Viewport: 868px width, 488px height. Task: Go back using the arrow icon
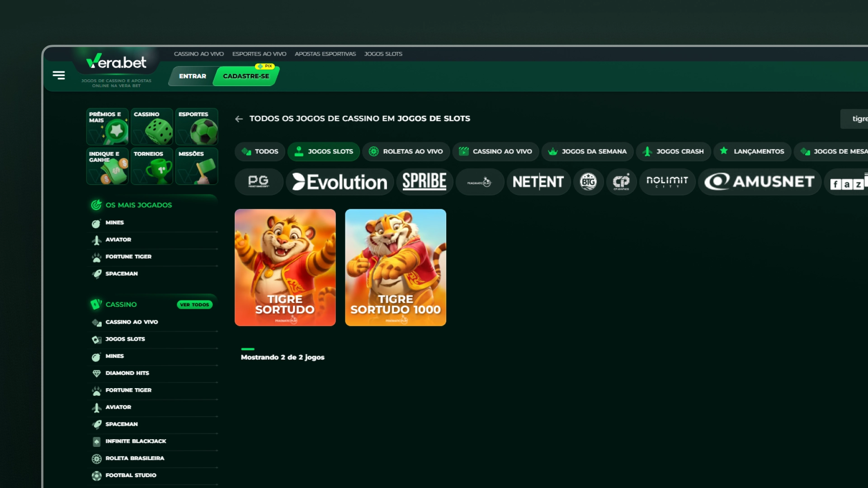click(239, 119)
